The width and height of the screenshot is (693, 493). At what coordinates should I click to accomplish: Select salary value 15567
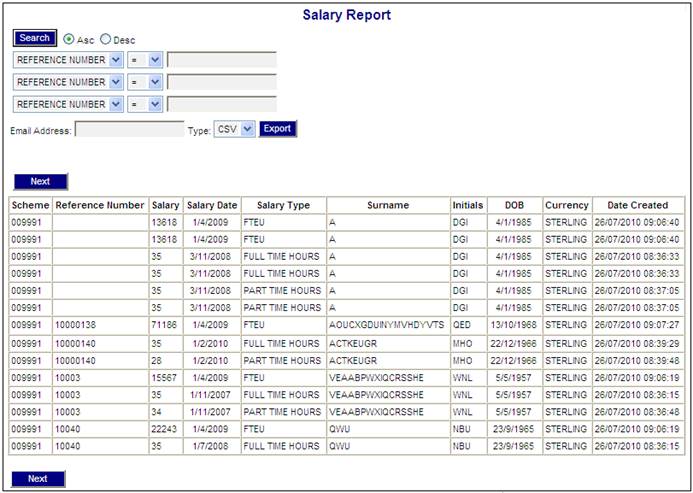click(166, 378)
